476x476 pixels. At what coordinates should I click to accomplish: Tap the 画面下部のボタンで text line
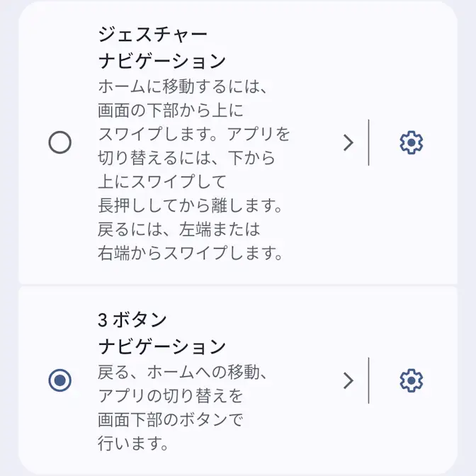170,419
